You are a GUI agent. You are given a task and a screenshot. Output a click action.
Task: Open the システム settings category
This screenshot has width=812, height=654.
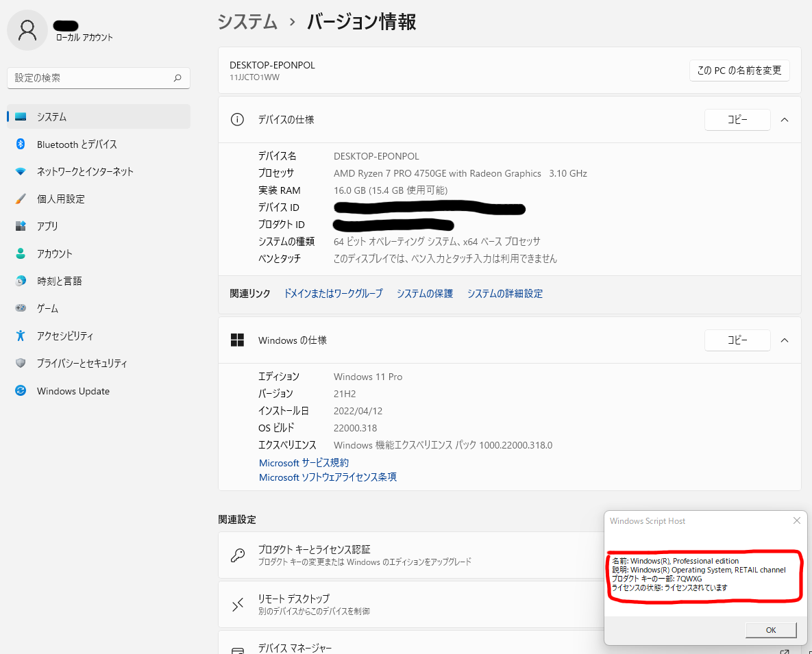99,117
